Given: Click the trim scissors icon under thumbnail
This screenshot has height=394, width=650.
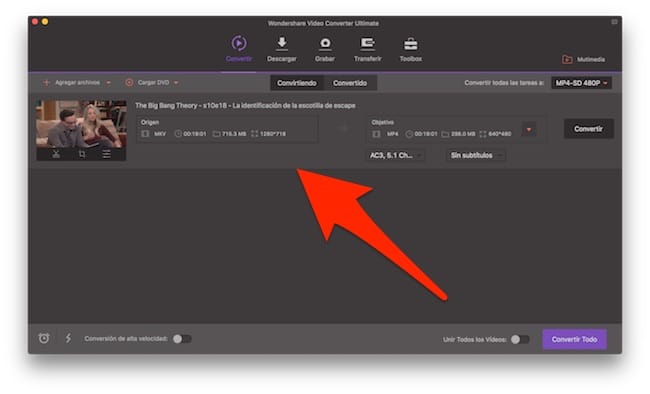Looking at the screenshot, I should tap(56, 154).
